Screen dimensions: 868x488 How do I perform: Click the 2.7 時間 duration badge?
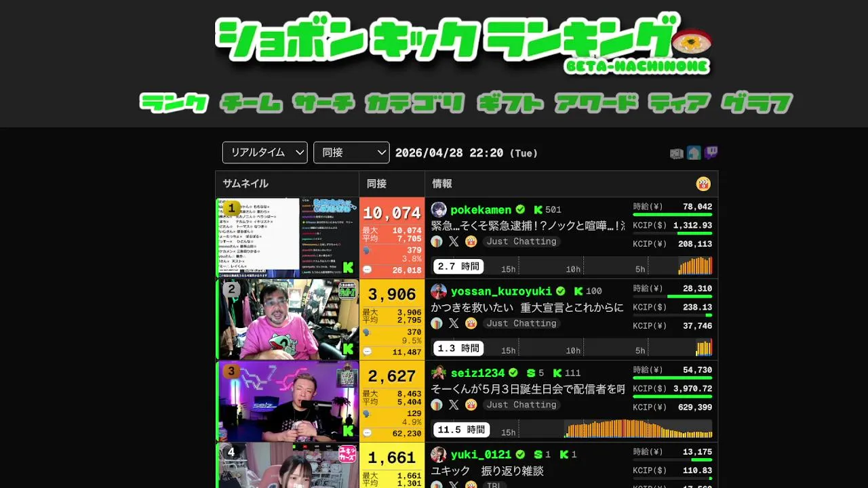458,266
